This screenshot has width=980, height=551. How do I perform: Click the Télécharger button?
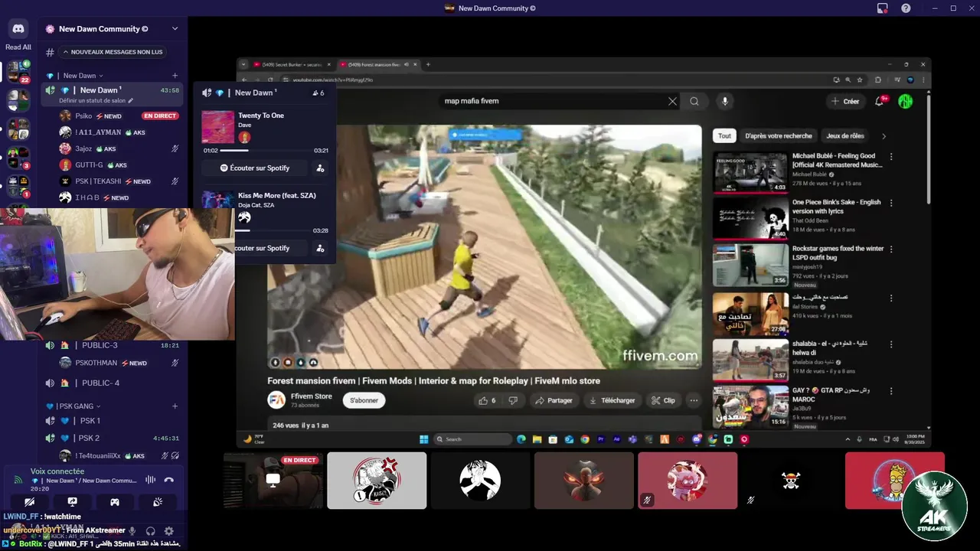[612, 400]
